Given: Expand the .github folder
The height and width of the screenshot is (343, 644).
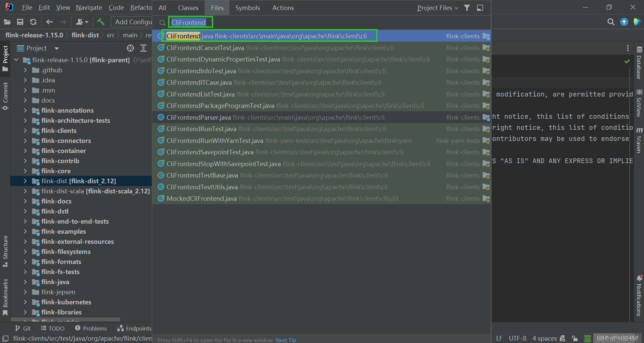Looking at the screenshot, I should point(25,70).
